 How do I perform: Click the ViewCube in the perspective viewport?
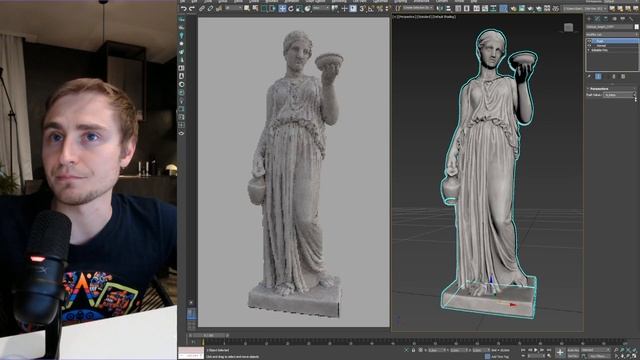tap(569, 27)
